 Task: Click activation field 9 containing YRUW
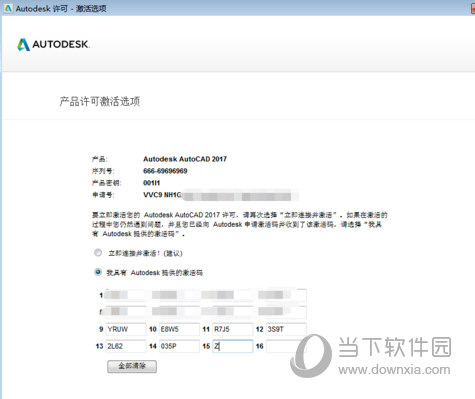(126, 329)
